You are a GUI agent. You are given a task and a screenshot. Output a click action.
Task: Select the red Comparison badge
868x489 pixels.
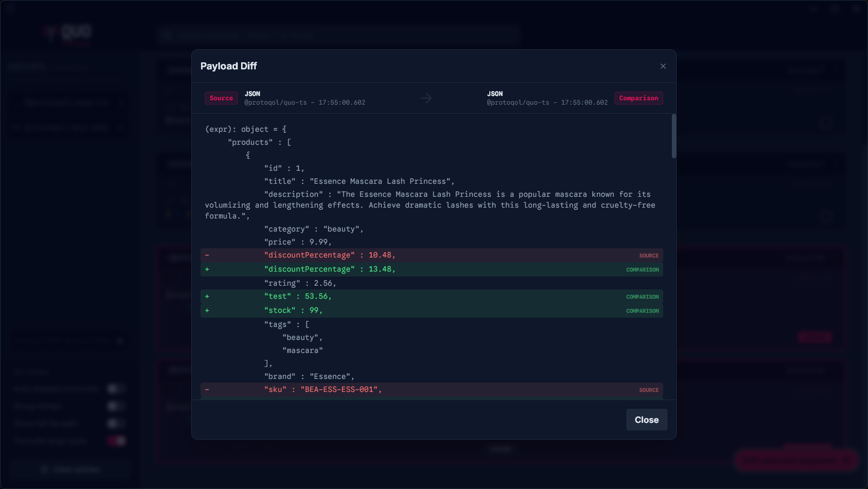pos(639,98)
